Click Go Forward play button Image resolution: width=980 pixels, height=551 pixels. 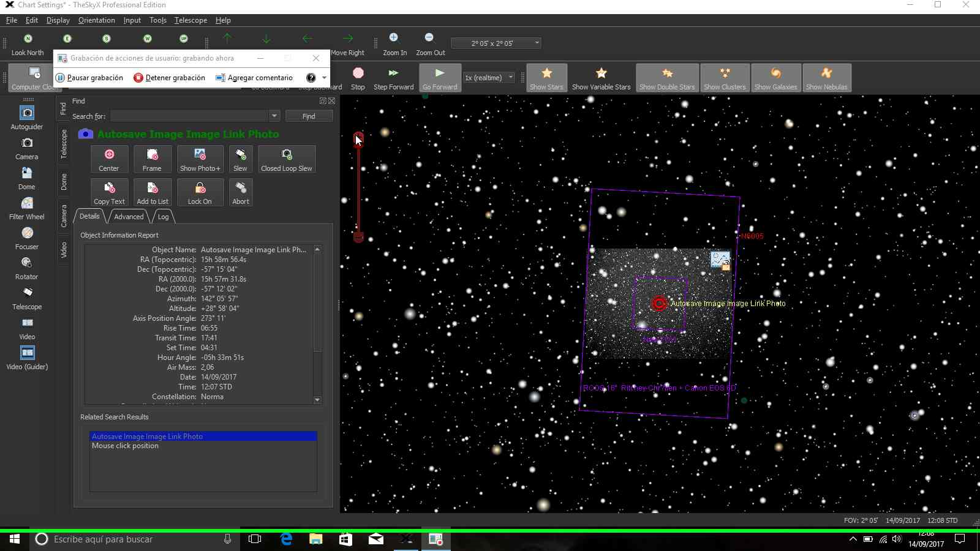pos(440,78)
